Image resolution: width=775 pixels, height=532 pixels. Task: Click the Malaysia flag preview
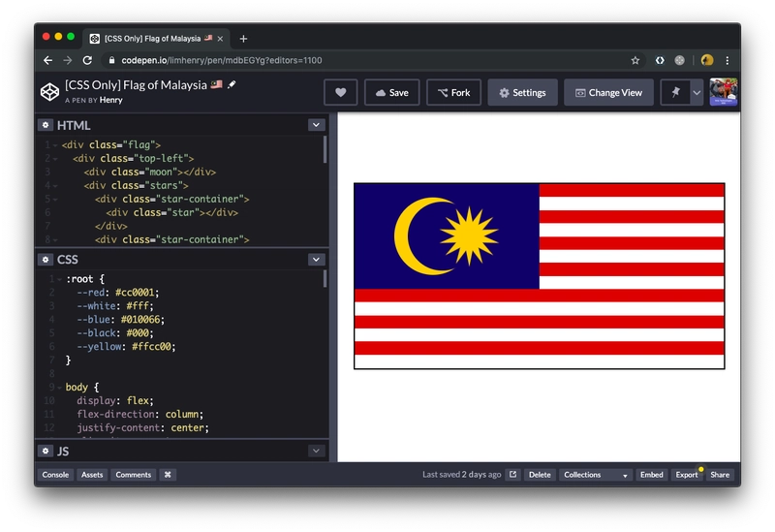pyautogui.click(x=540, y=276)
